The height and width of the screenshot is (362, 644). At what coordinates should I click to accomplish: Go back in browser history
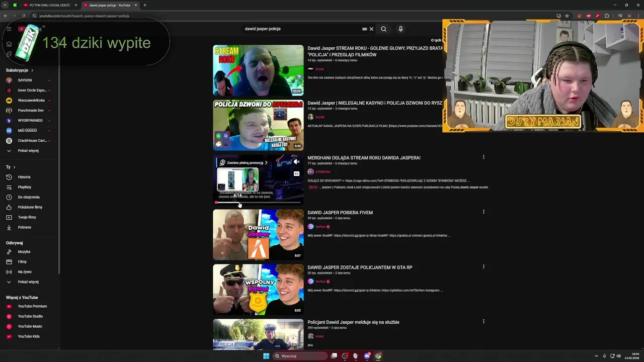[x=5, y=16]
